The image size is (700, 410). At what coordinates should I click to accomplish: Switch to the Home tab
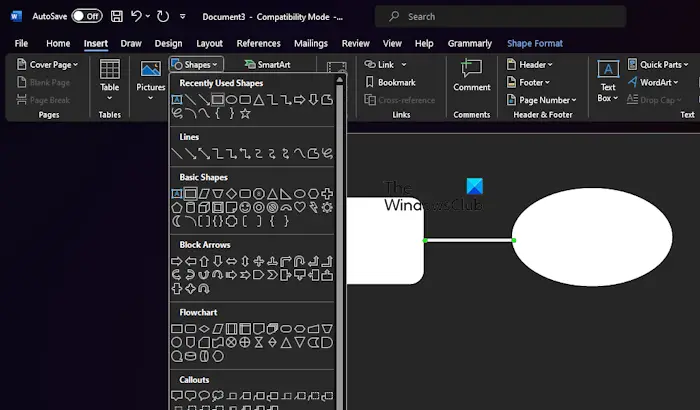tap(58, 43)
